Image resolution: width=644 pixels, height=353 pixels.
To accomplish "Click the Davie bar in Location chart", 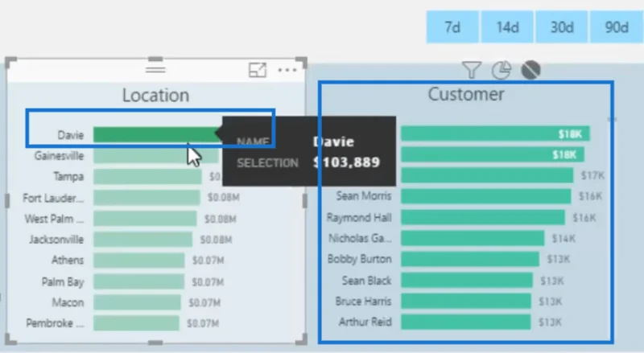I will click(158, 134).
